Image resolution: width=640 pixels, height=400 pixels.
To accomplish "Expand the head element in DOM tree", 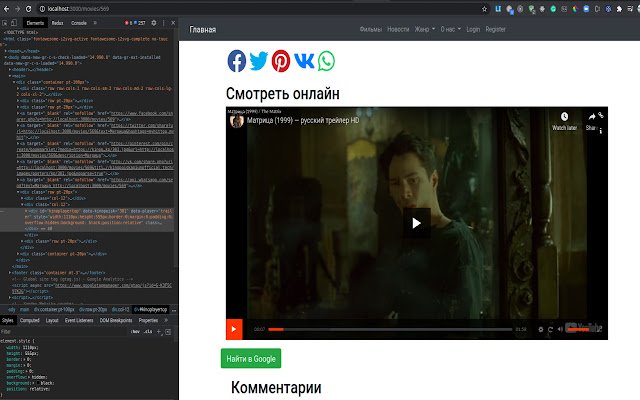I will coord(6,51).
